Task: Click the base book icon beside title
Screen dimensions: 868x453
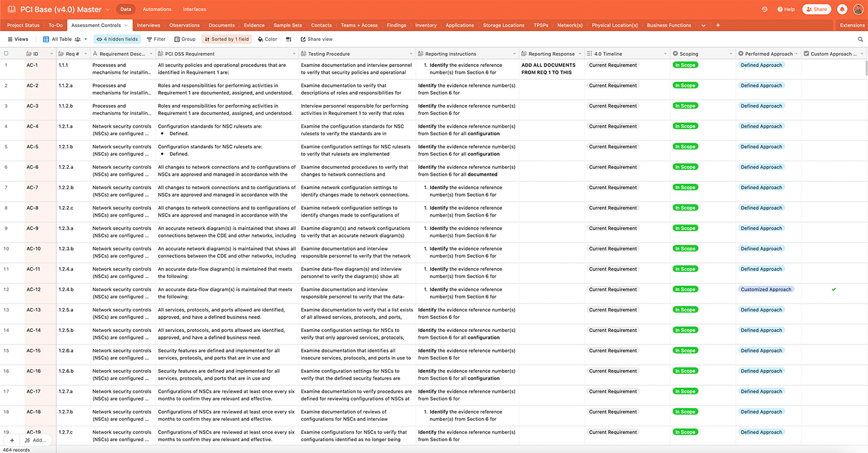Action: pyautogui.click(x=12, y=9)
